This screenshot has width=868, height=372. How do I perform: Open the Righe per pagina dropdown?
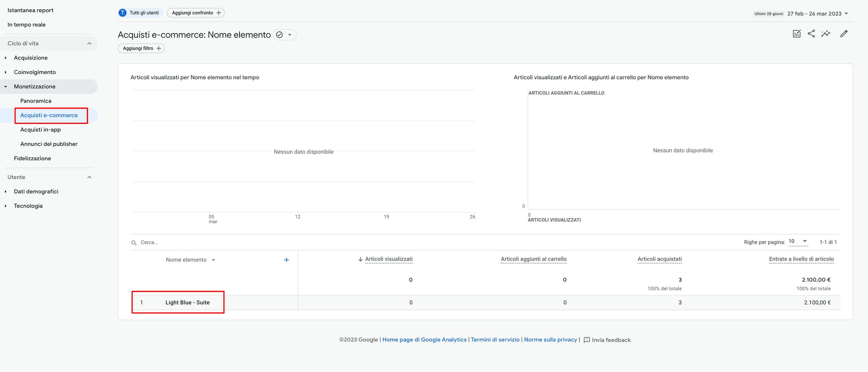[x=798, y=241]
